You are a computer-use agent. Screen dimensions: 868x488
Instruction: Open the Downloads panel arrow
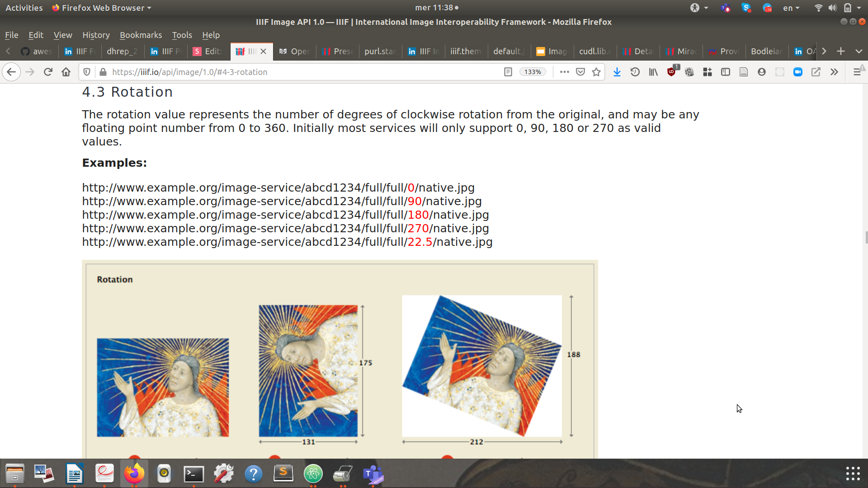click(617, 72)
